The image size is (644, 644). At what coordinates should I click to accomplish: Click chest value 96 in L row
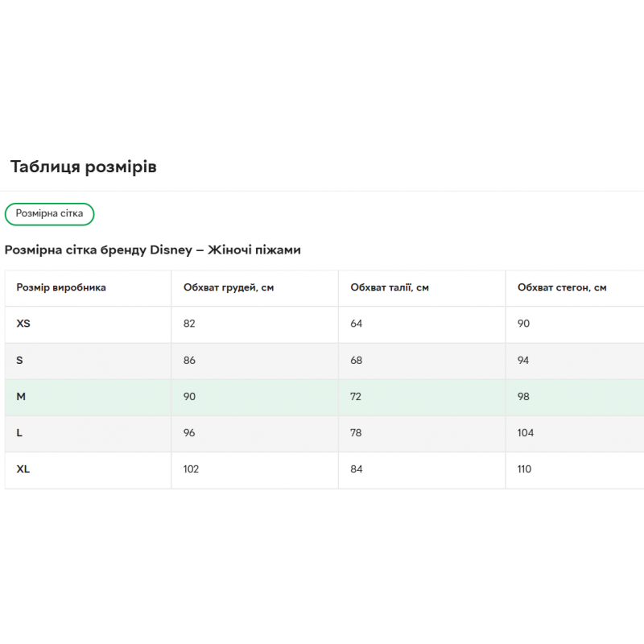click(x=189, y=432)
